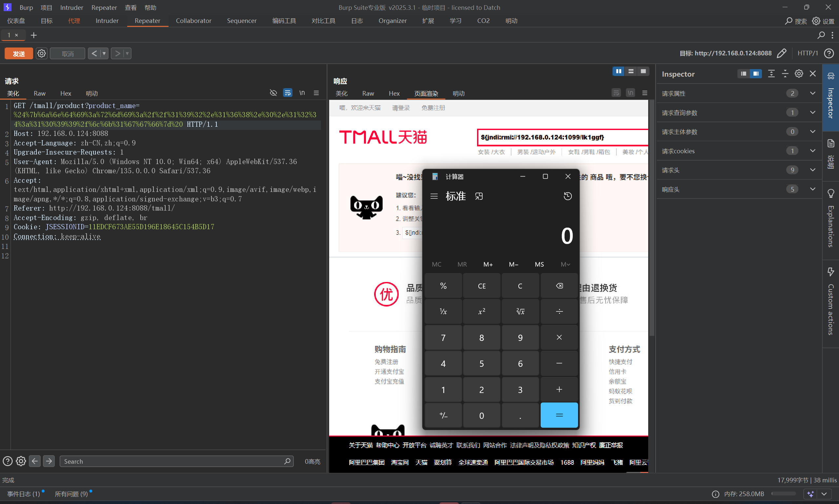Click the edit target pencil icon
Viewport: 839px width, 504px height.
tap(782, 53)
